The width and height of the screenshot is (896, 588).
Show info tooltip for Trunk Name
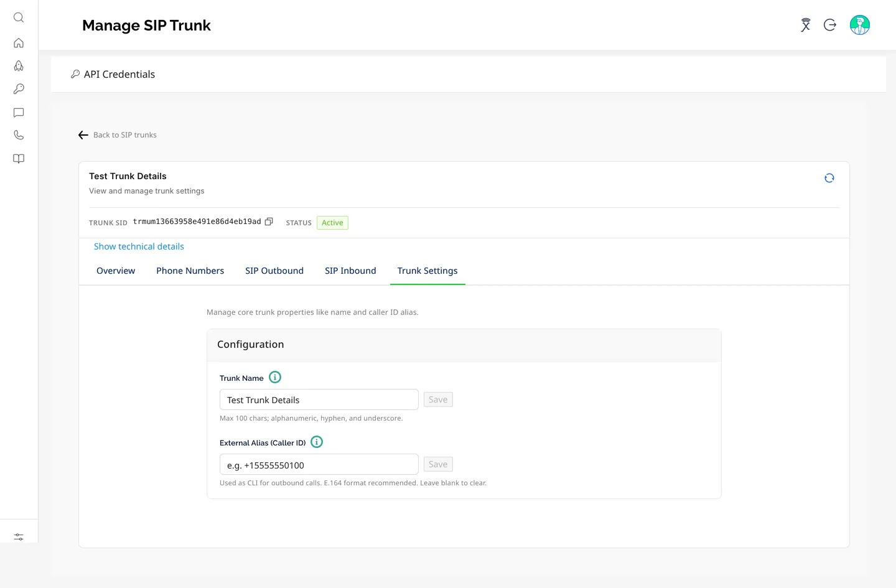[x=275, y=377]
